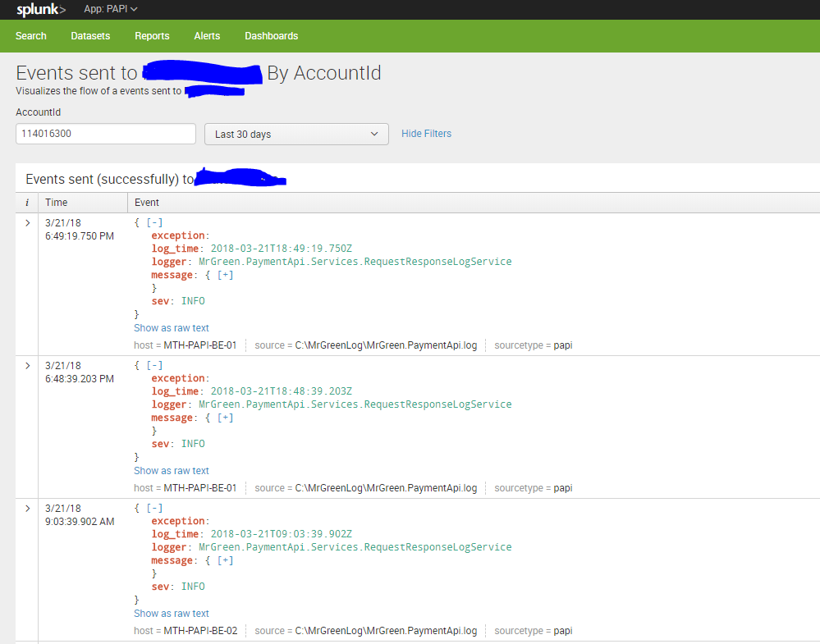Click log_time value 2018-03-21T18:49:19.750Z

pos(282,249)
